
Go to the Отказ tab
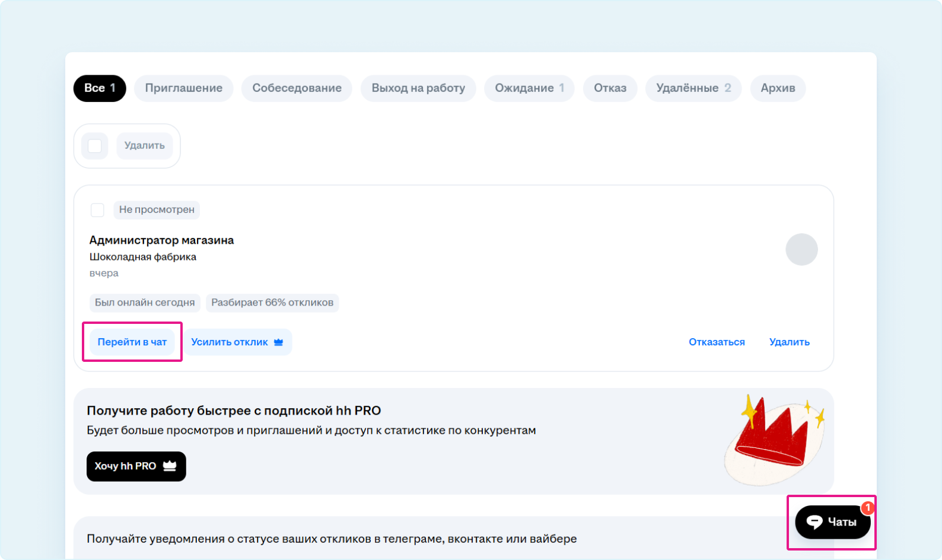pyautogui.click(x=610, y=88)
